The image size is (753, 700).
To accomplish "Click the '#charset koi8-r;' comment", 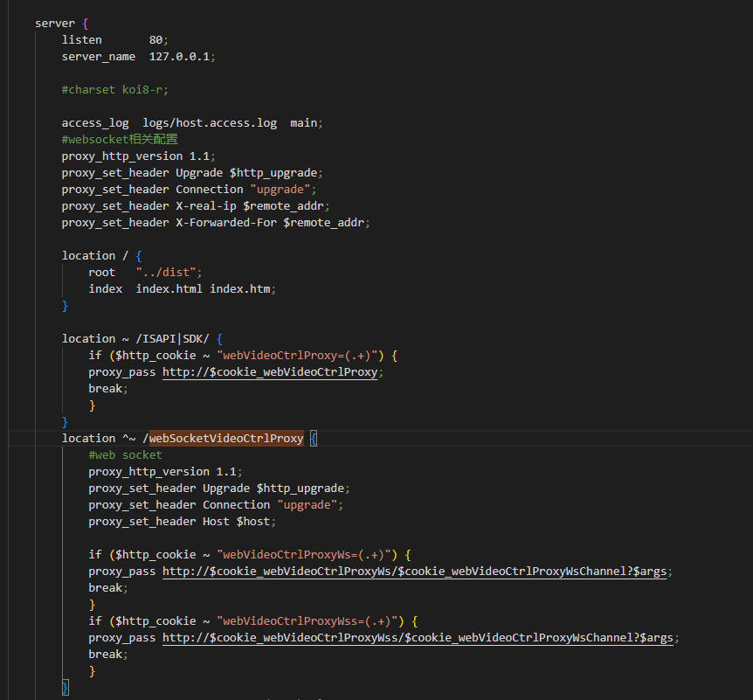I will point(114,90).
